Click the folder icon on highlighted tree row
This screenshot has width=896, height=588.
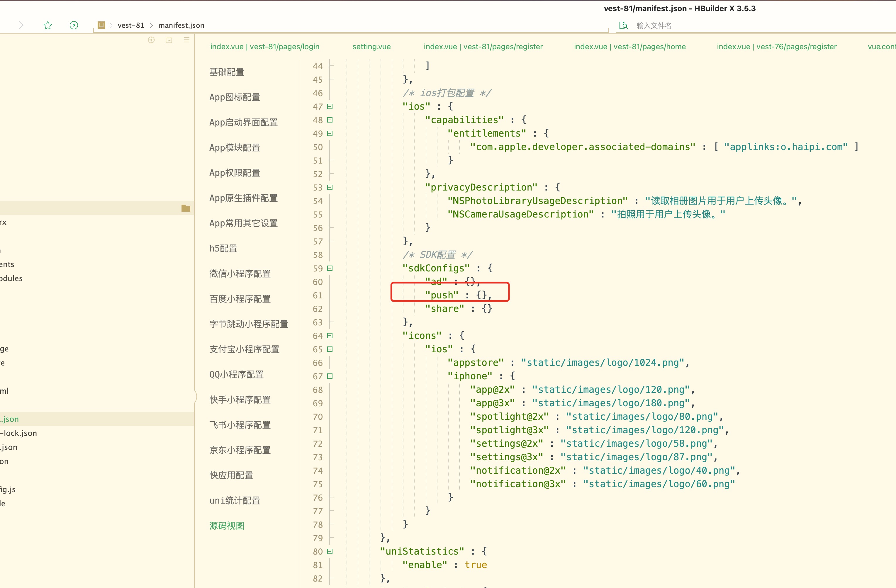click(186, 208)
